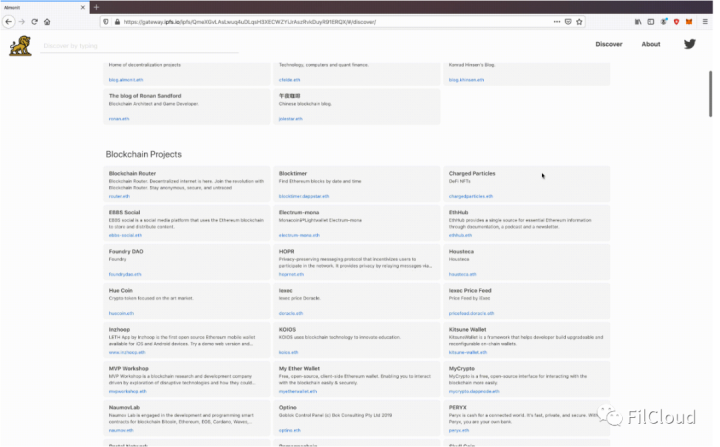Click the Charged Particles card title
This screenshot has width=720, height=447.
(x=472, y=174)
